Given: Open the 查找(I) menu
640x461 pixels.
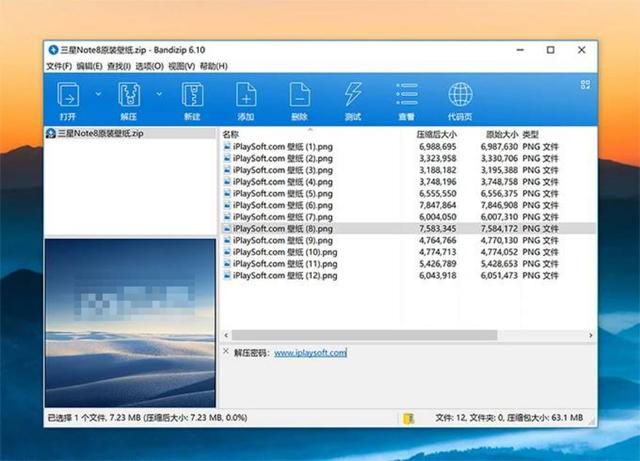Looking at the screenshot, I should [x=119, y=66].
